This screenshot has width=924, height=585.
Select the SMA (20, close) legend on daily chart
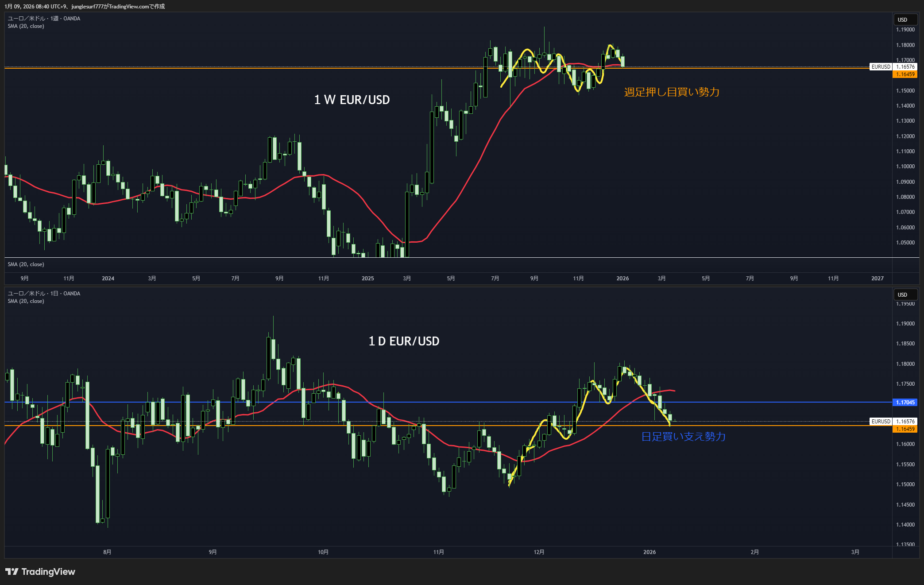point(26,301)
